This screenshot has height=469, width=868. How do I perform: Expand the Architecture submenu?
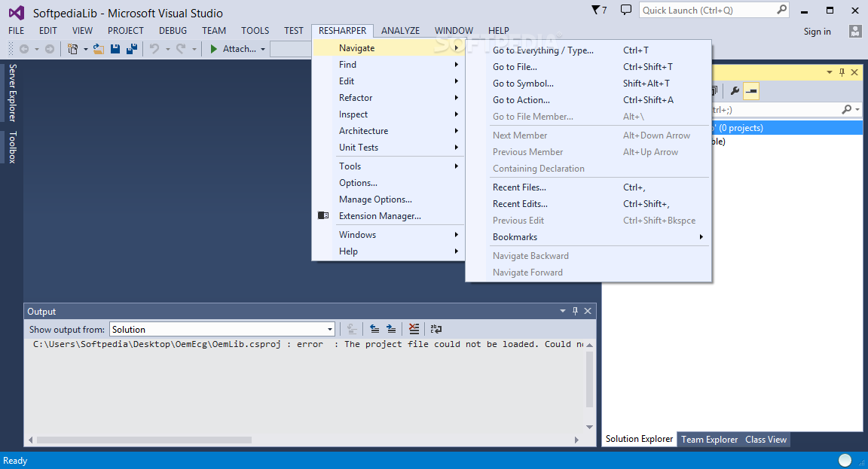388,131
